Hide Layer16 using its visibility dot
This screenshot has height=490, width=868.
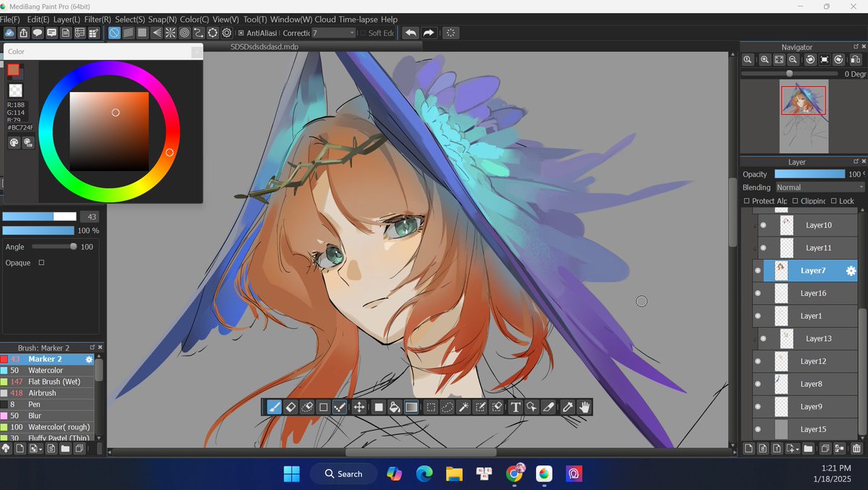(x=758, y=293)
